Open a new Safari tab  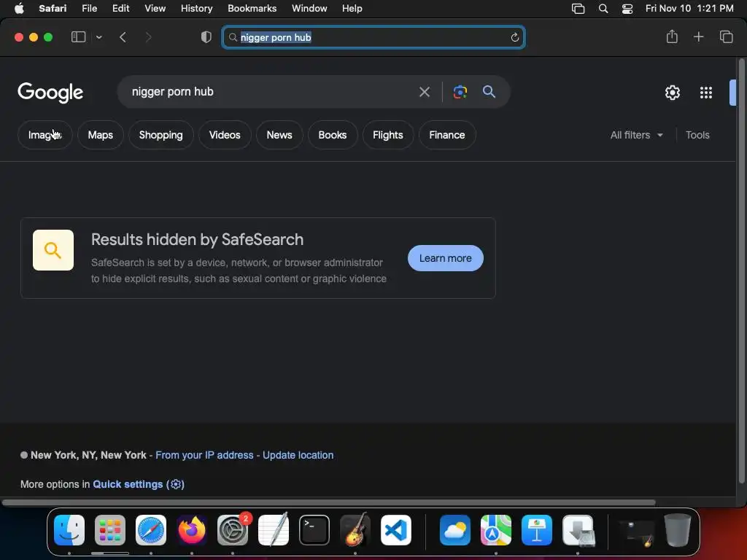click(698, 36)
